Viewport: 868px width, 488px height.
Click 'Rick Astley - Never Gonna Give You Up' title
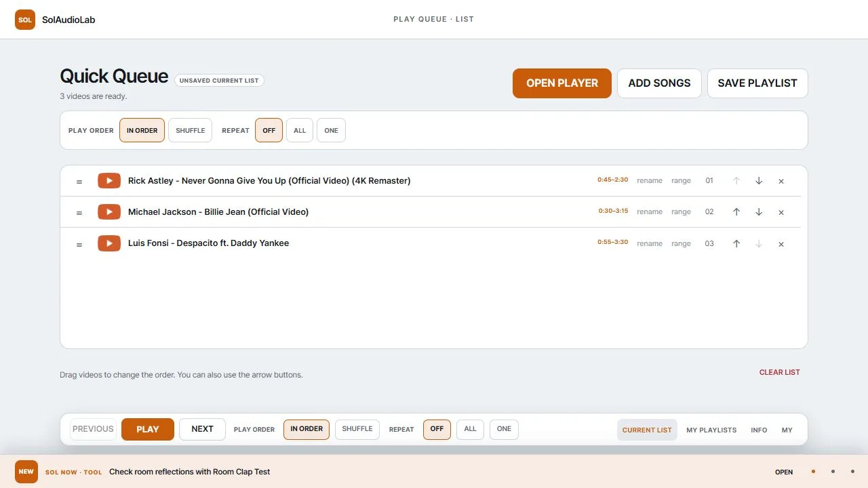point(269,181)
